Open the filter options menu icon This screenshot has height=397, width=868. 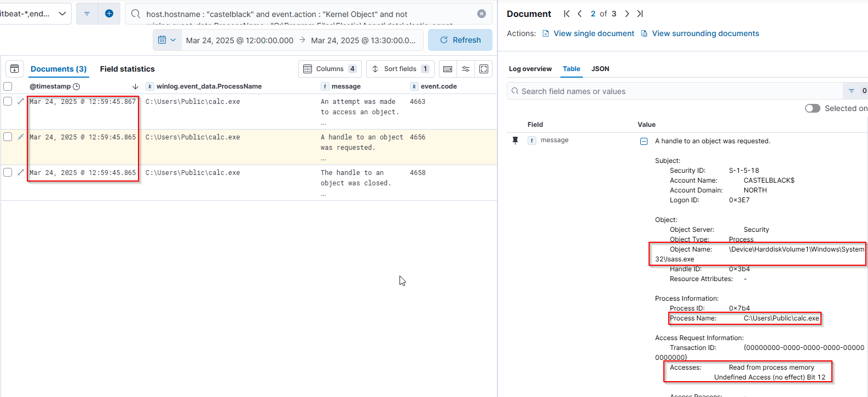coord(87,14)
